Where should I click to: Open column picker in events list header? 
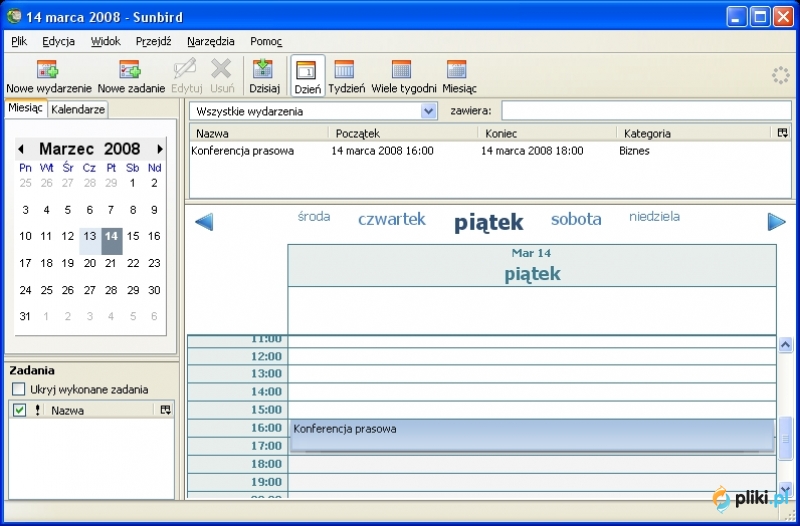[782, 133]
